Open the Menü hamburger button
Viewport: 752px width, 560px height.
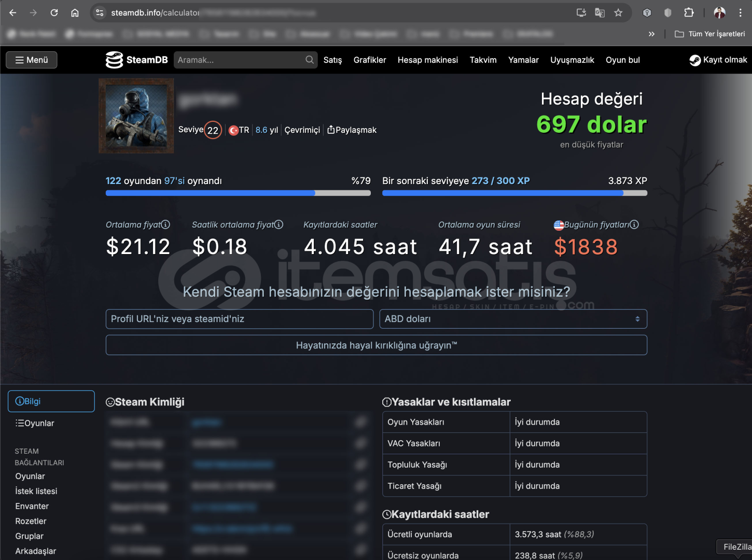pyautogui.click(x=32, y=60)
